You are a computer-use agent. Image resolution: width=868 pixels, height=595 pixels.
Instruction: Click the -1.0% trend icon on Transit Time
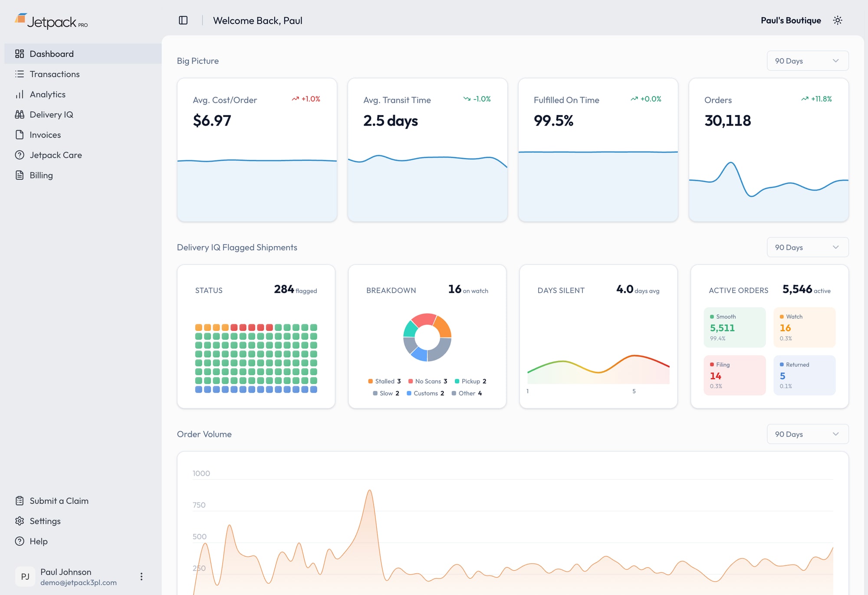click(x=467, y=99)
